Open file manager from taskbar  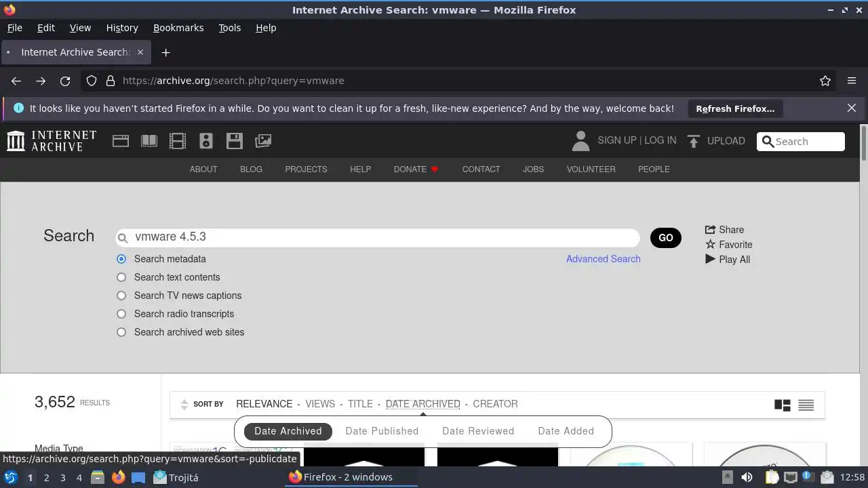pyautogui.click(x=98, y=477)
